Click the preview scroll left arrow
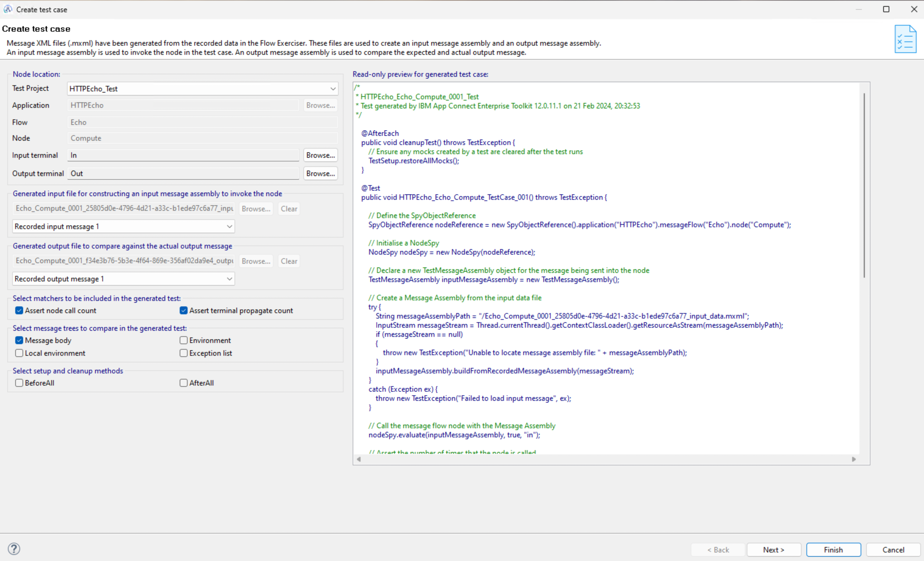The height and width of the screenshot is (561, 924). coord(359,459)
